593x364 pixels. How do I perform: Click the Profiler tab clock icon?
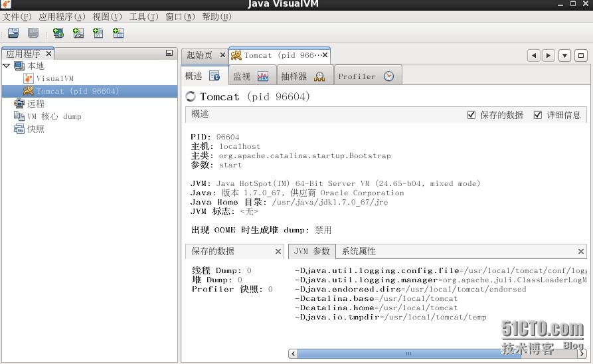tap(388, 76)
